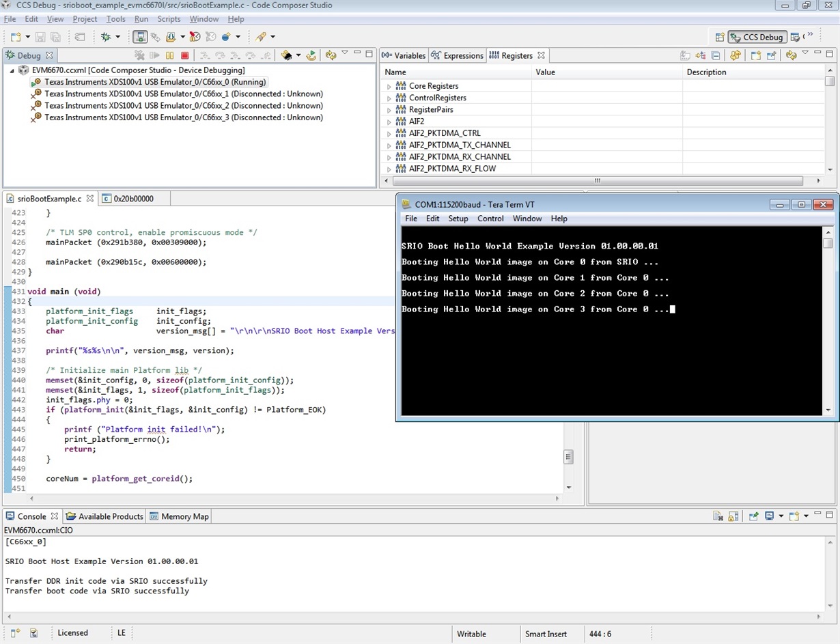The width and height of the screenshot is (840, 644).
Task: Open the Setup menu in Tera Term
Action: tap(458, 219)
